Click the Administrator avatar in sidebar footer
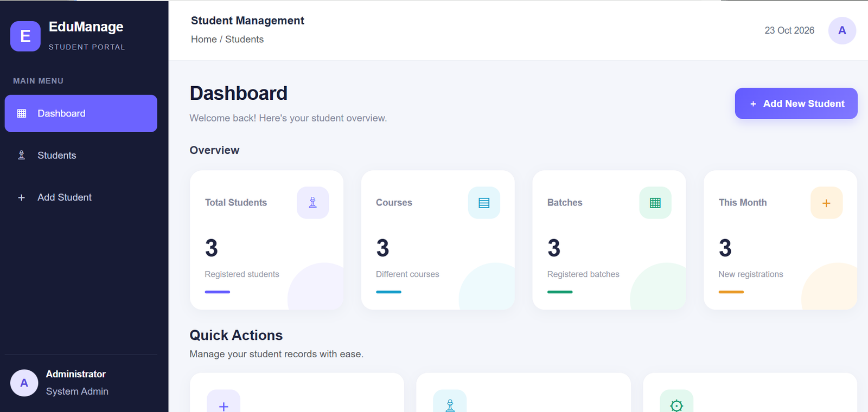Screen dimensions: 868x412 (24, 383)
